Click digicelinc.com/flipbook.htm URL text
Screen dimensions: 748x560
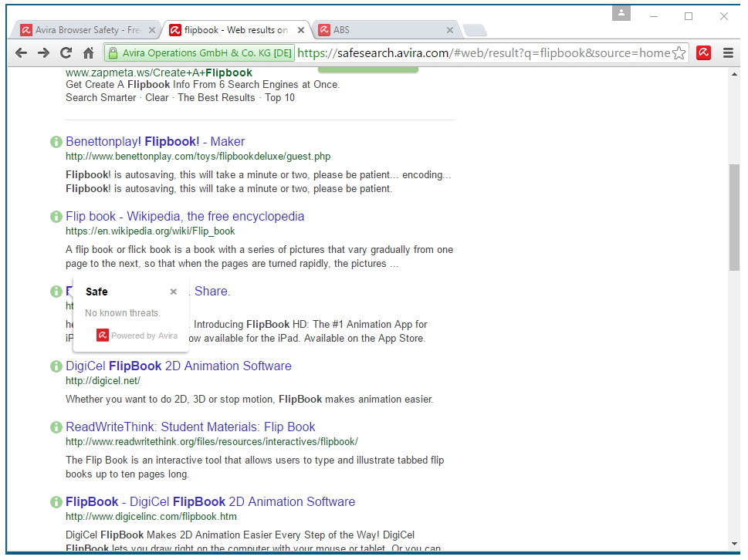(151, 517)
